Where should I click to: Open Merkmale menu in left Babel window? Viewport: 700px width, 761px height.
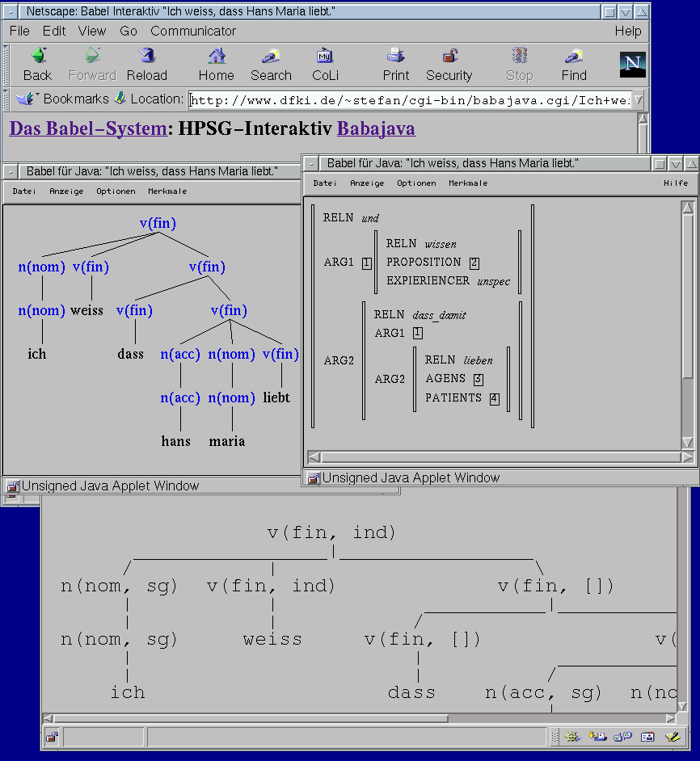click(167, 191)
